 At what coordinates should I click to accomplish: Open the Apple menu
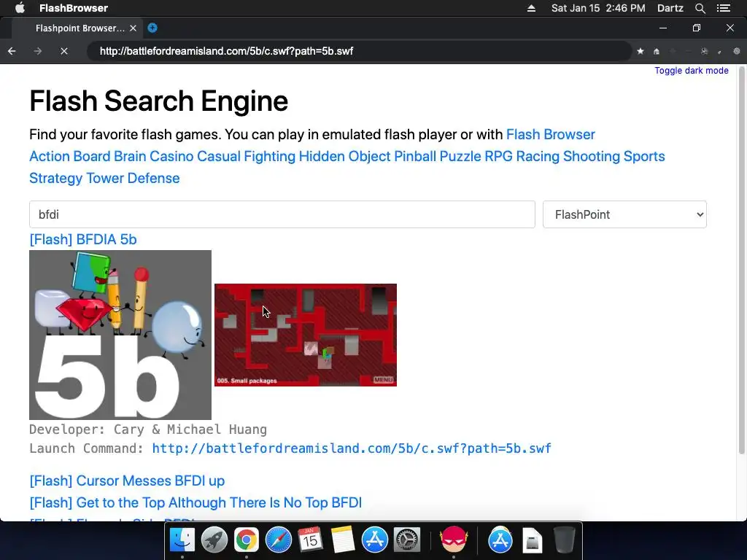[x=20, y=8]
